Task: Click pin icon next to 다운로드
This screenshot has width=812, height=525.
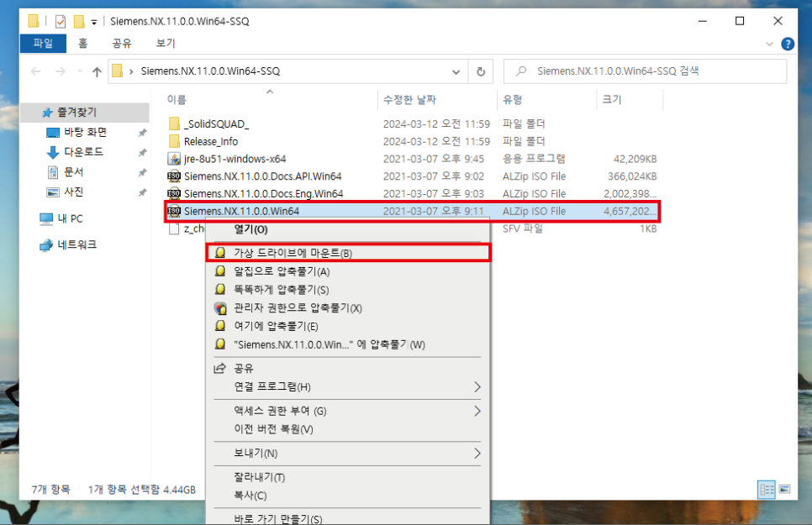Action: pos(142,153)
